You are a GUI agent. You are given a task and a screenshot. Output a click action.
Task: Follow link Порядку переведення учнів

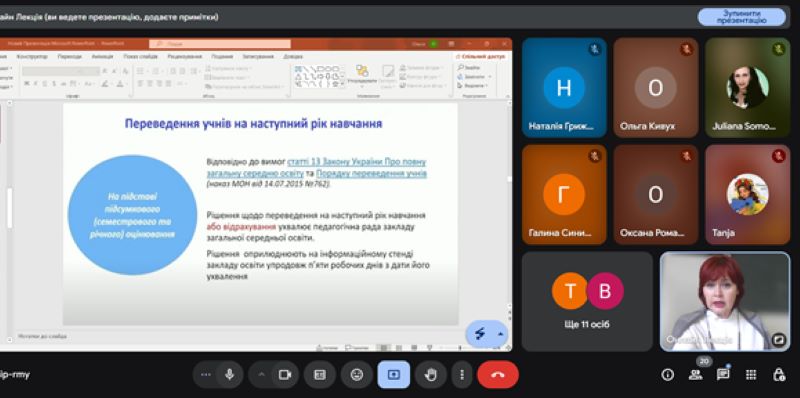click(x=371, y=173)
